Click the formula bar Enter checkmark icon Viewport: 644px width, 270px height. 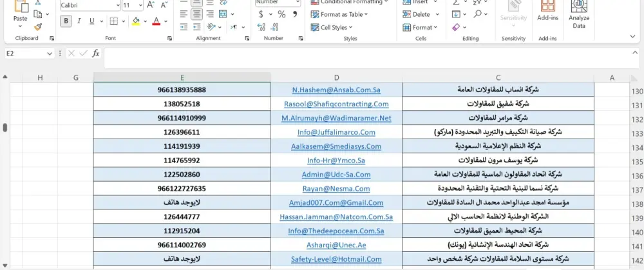tap(83, 53)
